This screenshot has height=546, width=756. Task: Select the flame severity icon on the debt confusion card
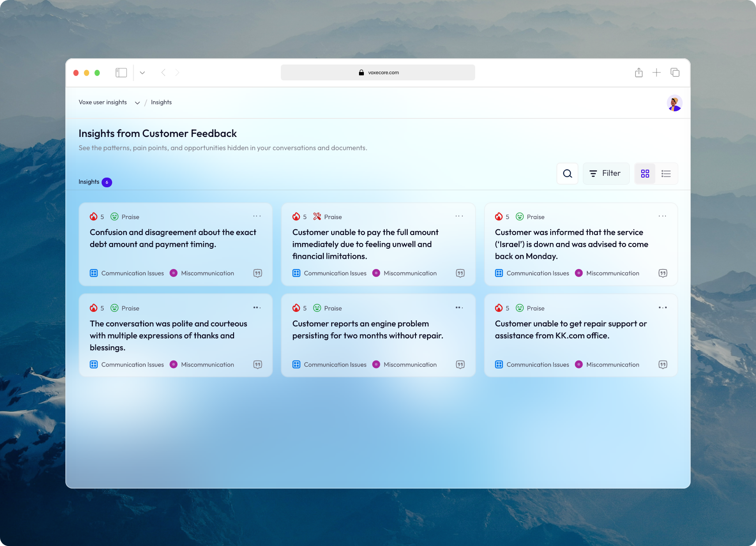pyautogui.click(x=93, y=216)
